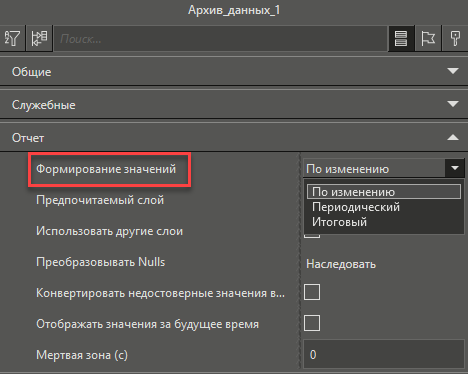
Task: Toggle Отображать значения за будущее время checkbox
Action: [x=312, y=323]
